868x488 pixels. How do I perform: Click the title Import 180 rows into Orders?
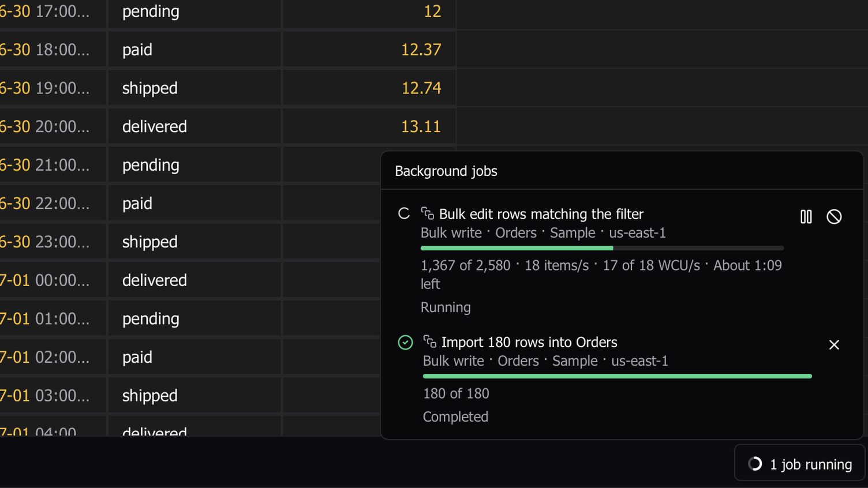tap(529, 342)
